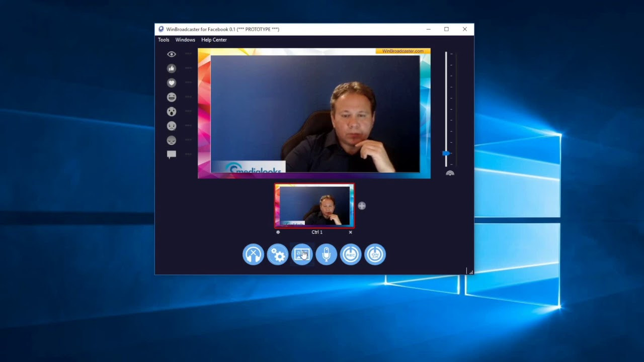The height and width of the screenshot is (362, 644).
Task: Click the audio signal icon below slider
Action: click(450, 173)
